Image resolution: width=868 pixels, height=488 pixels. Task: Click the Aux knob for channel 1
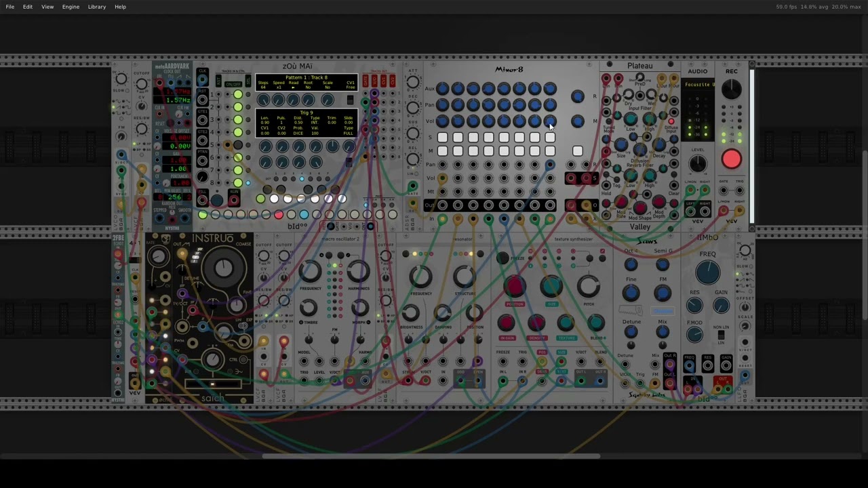442,89
